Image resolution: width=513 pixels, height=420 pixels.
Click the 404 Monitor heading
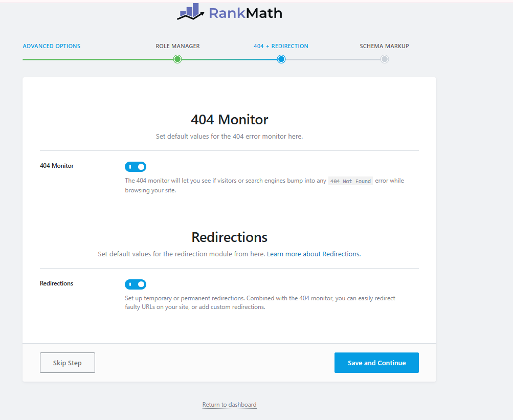click(x=229, y=120)
